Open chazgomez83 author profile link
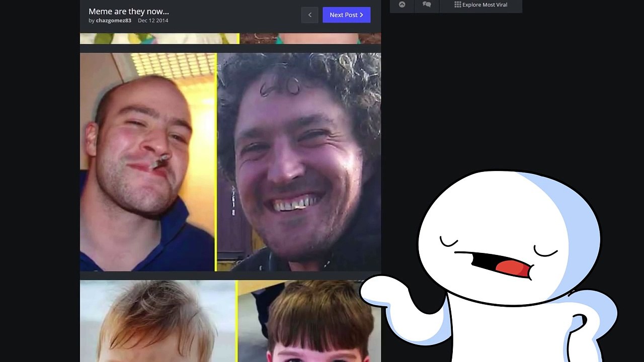 [x=114, y=21]
